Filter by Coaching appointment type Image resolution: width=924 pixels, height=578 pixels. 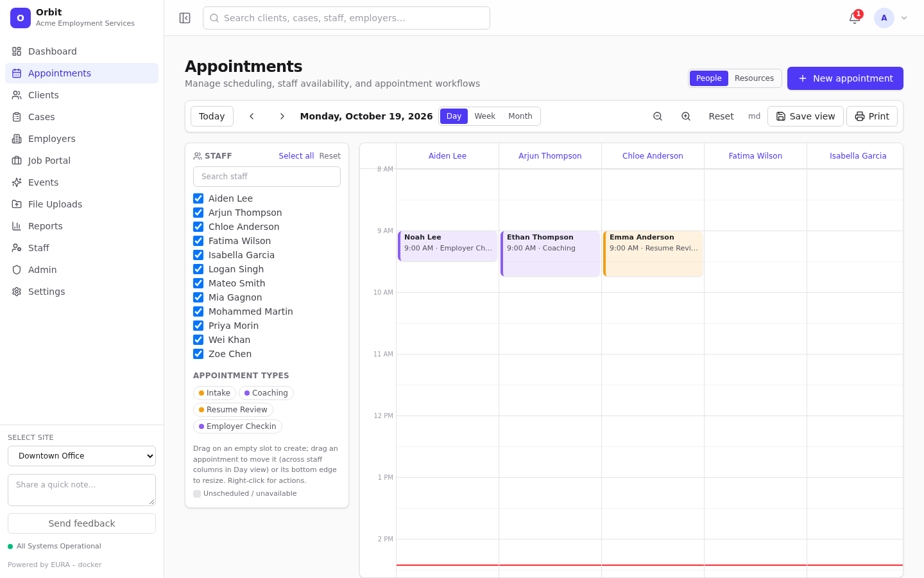coord(266,393)
